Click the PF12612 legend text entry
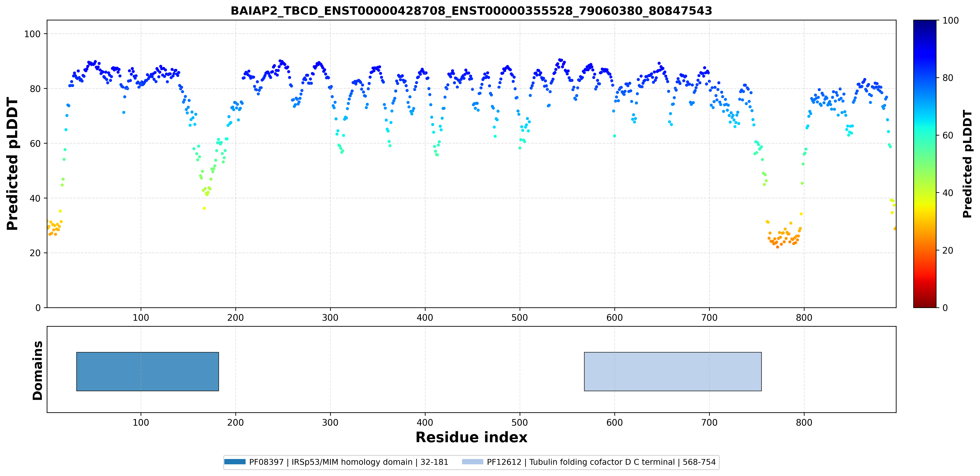Viewport: 980px width, 476px height. pyautogui.click(x=601, y=462)
